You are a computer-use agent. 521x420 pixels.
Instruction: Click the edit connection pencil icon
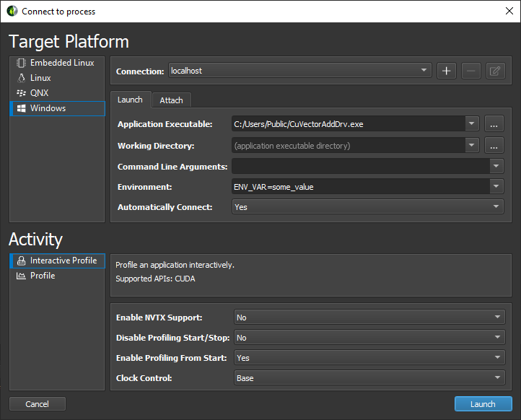[495, 71]
